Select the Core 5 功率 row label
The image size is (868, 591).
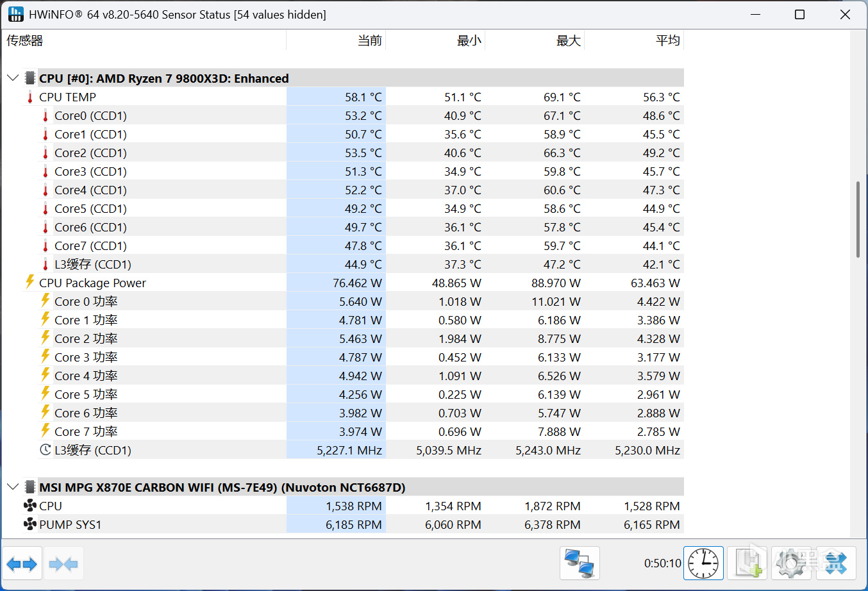[86, 395]
